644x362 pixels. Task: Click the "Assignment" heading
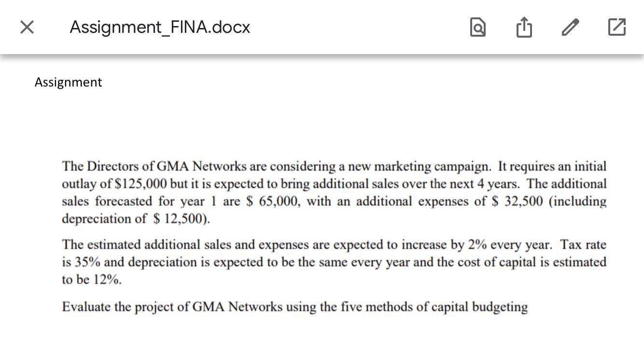pyautogui.click(x=68, y=82)
